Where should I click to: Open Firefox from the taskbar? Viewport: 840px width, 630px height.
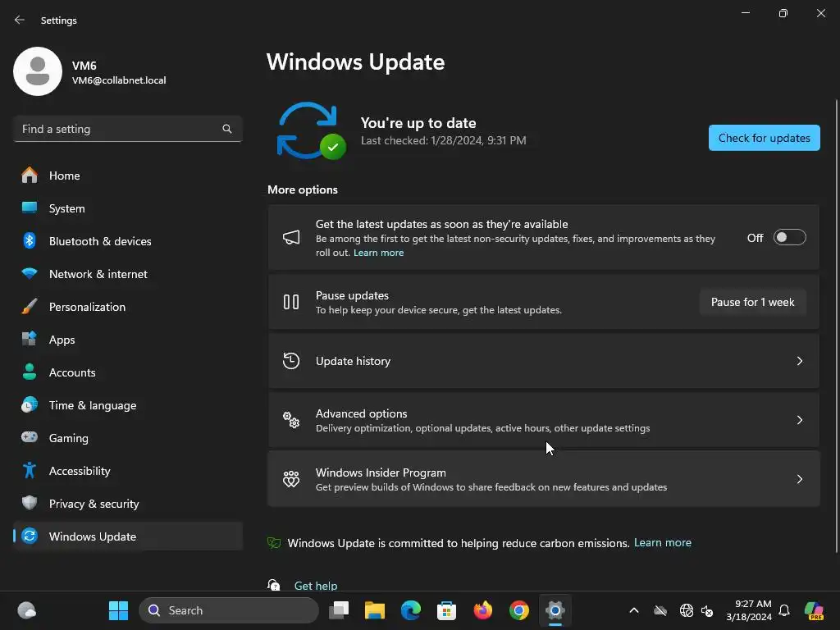[482, 610]
